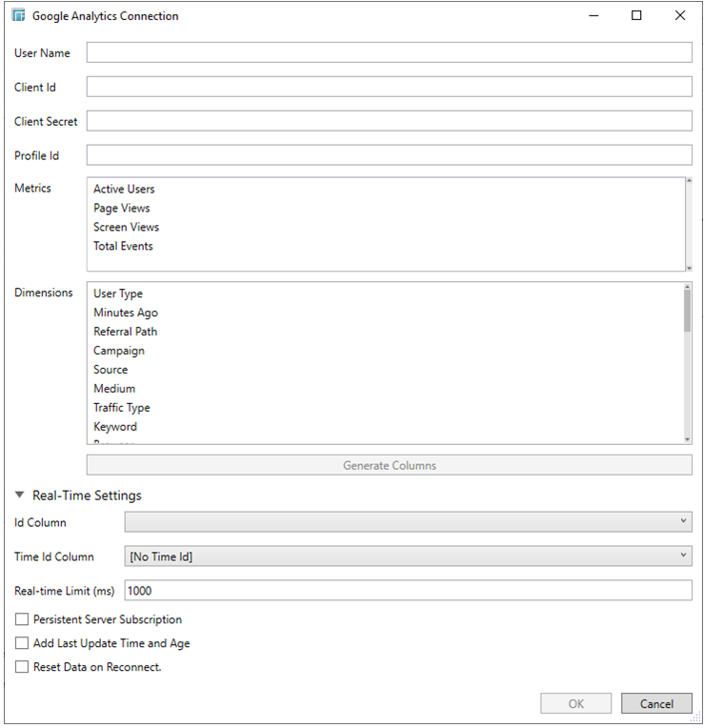The height and width of the screenshot is (728, 704).
Task: Check Add Last Update Time and Age
Action: click(22, 643)
